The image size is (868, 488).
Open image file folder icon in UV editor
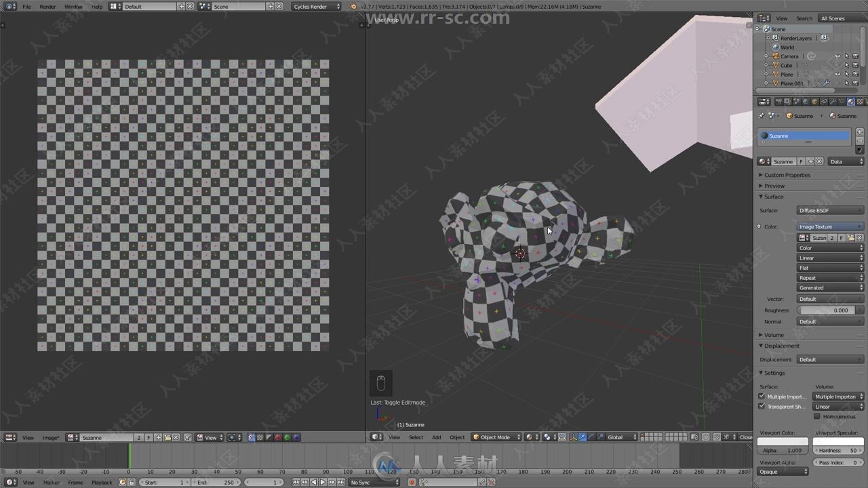click(167, 438)
